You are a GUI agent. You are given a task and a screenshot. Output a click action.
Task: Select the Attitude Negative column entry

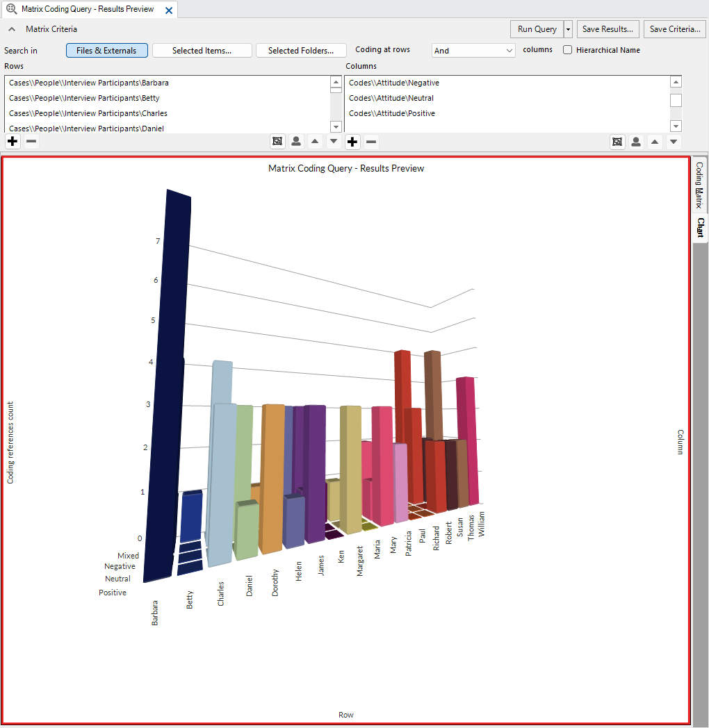pos(507,83)
